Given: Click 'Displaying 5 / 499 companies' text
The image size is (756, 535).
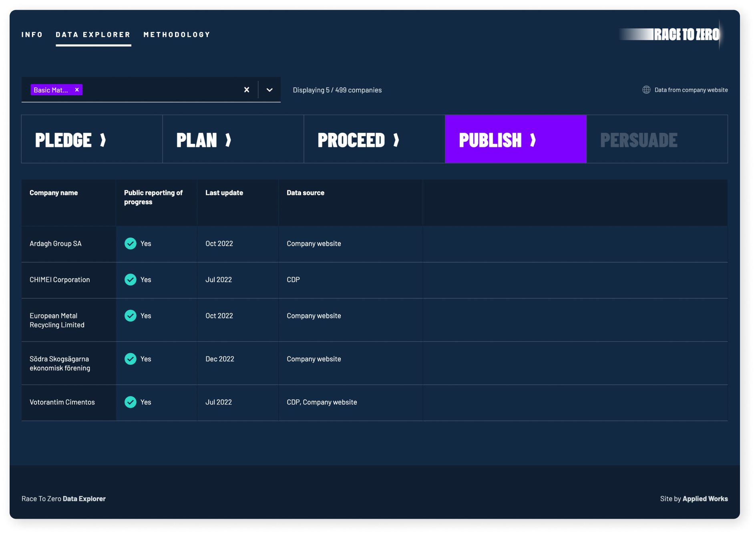Looking at the screenshot, I should (337, 90).
